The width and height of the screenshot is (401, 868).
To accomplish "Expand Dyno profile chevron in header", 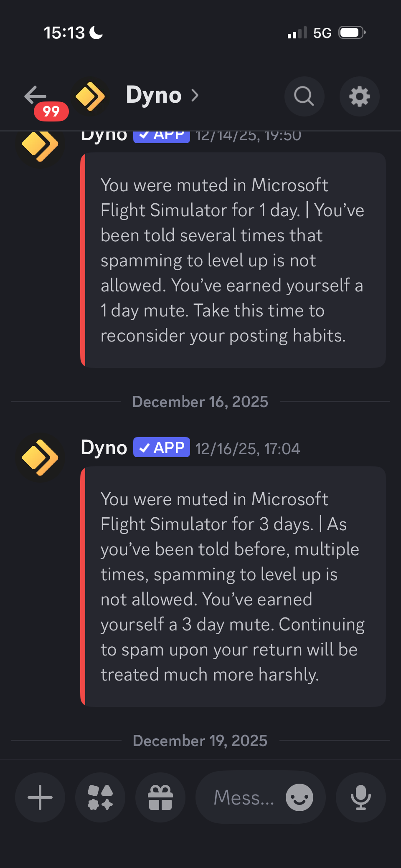I will coord(195,96).
